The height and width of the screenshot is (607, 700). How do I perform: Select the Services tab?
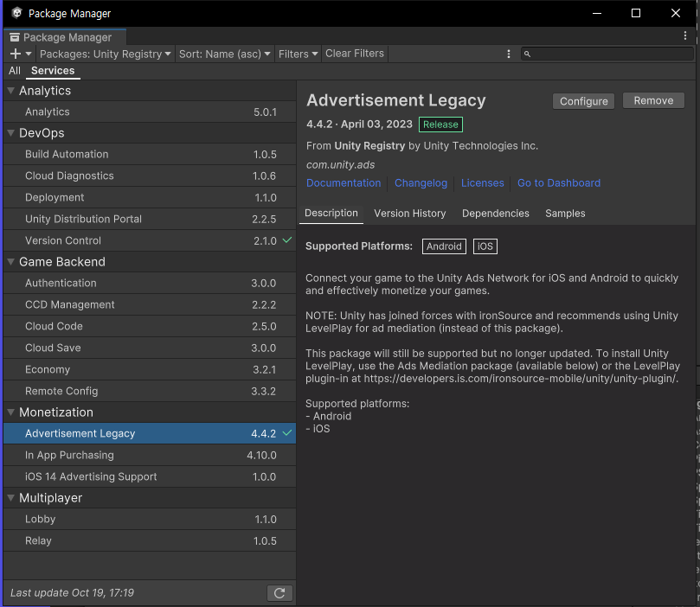[53, 70]
